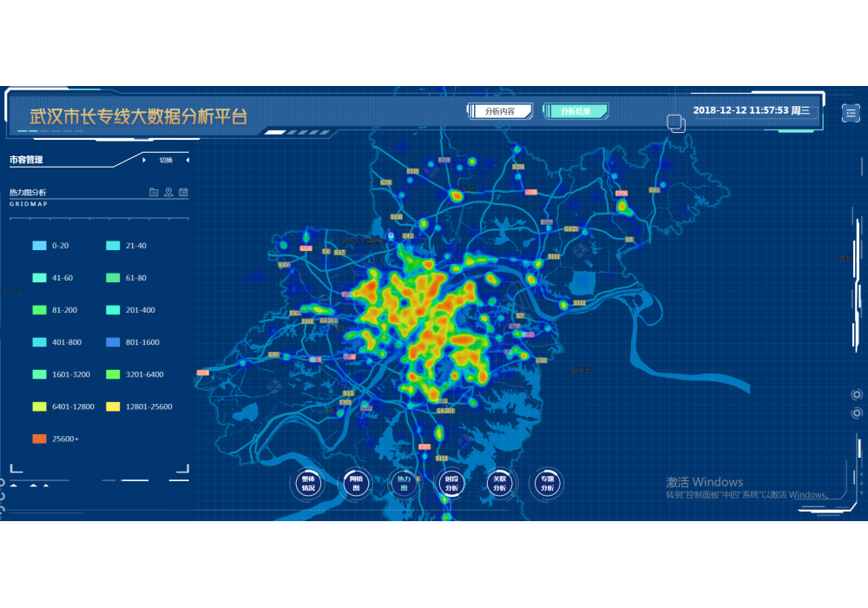Screen dimensions: 868x608
Task: Click the calendar icon beside 热力图分析
Action: [x=183, y=192]
